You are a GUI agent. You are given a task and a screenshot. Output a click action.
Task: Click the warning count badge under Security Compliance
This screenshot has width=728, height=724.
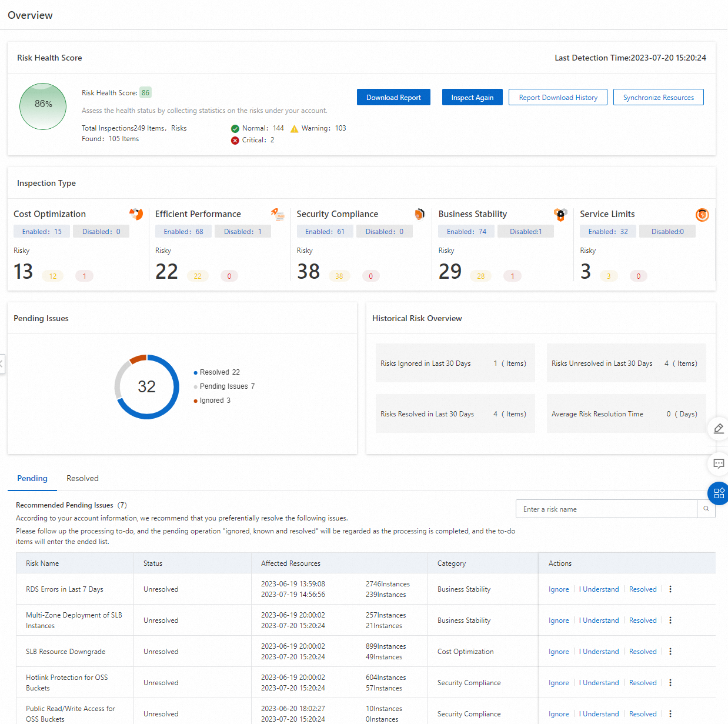click(x=339, y=276)
